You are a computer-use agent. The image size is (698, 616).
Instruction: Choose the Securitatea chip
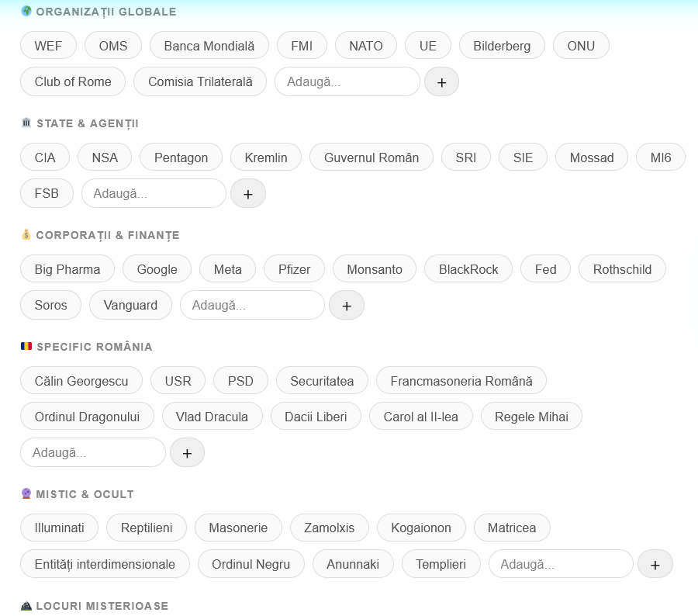click(322, 381)
